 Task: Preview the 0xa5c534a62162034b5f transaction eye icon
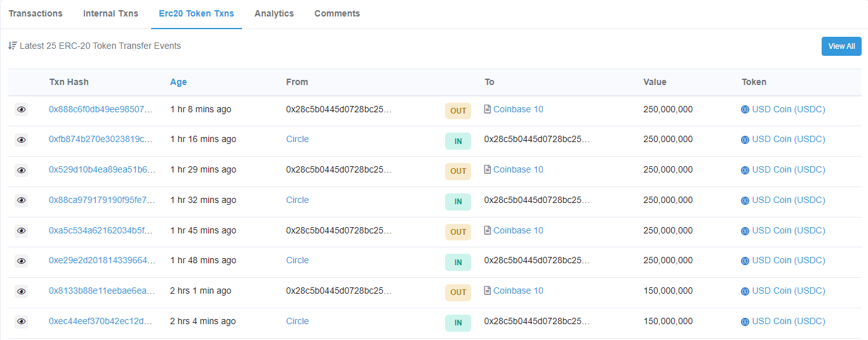point(22,231)
